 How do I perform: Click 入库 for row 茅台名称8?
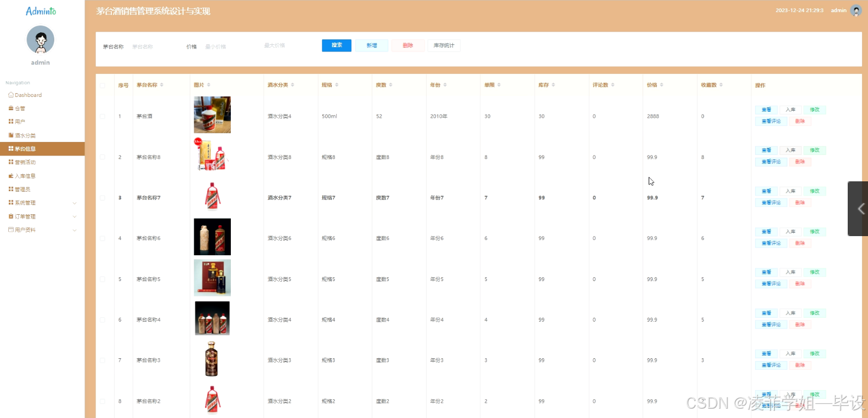click(x=791, y=150)
